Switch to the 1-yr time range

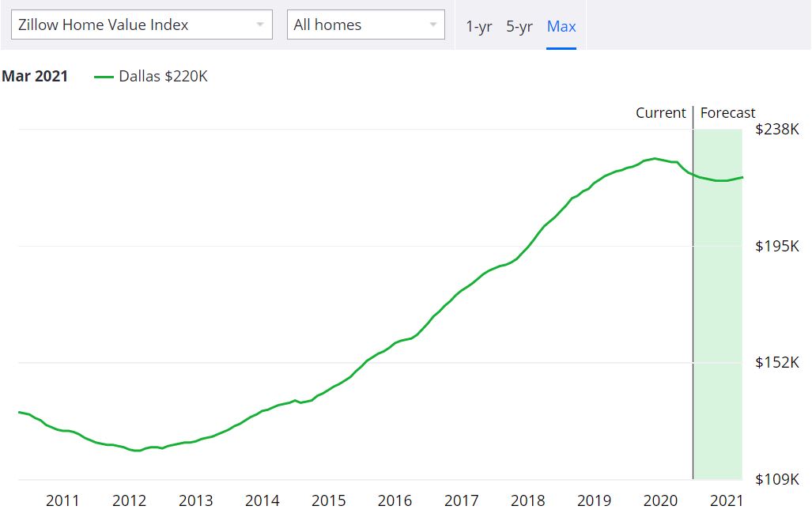(x=478, y=26)
